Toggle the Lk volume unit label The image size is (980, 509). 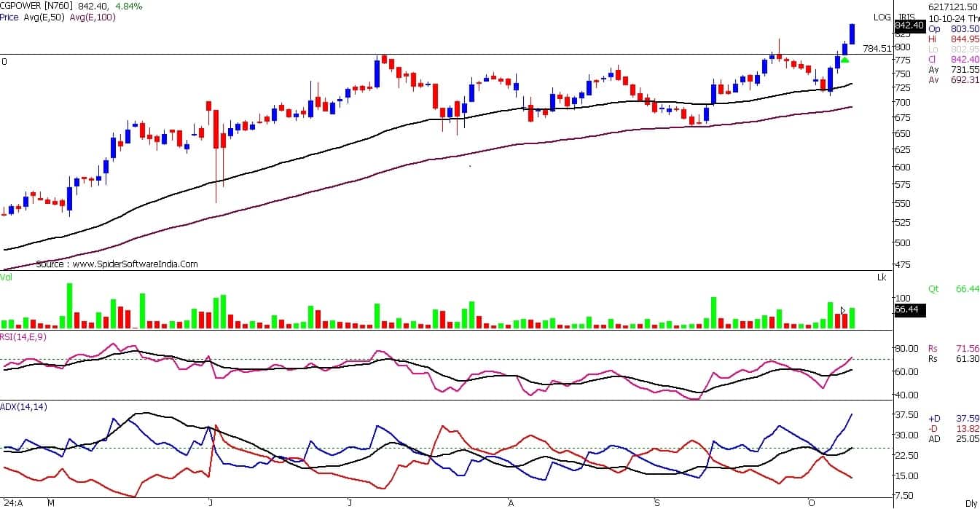tap(882, 277)
